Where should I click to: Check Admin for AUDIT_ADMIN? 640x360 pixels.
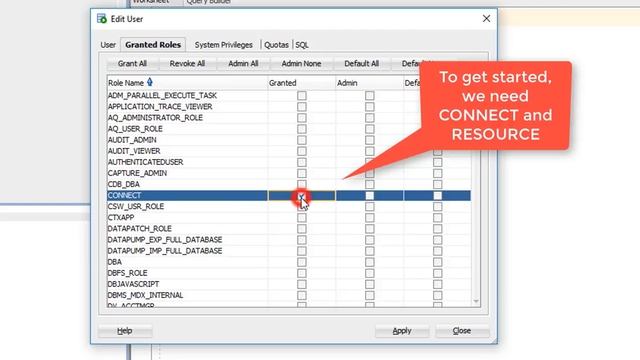coord(369,140)
